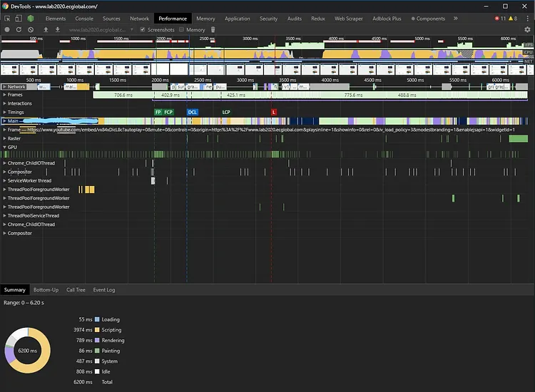This screenshot has width=535, height=392.
Task: Click the FP timing marker
Action: pos(158,112)
